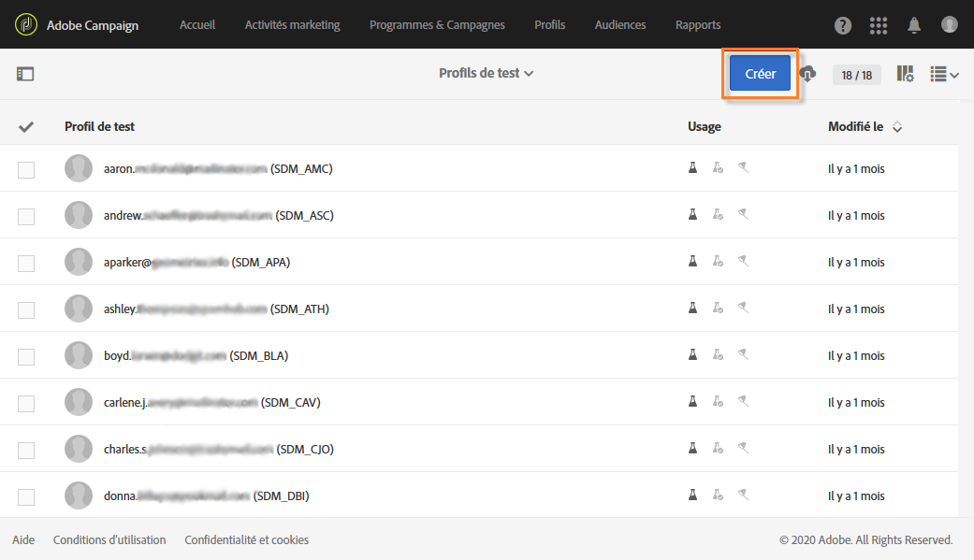Viewport: 974px width, 560px height.
Task: Click the avatar of the aaron profile
Action: [x=79, y=168]
